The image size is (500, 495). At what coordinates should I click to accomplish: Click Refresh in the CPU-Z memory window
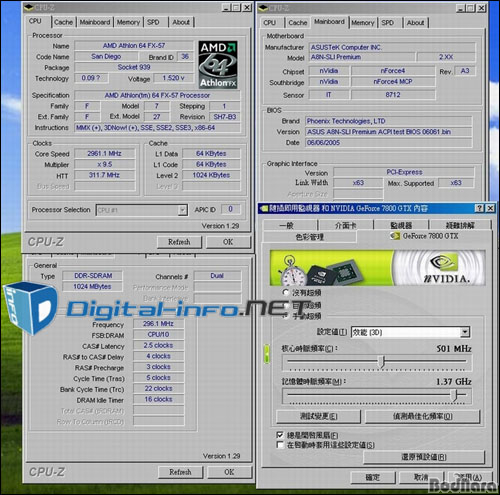point(180,472)
